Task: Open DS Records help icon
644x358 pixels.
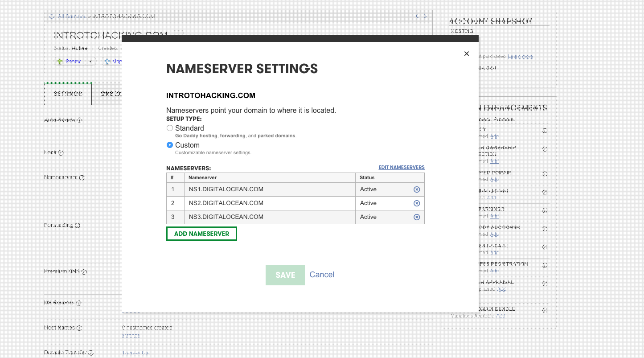Action: coord(79,303)
